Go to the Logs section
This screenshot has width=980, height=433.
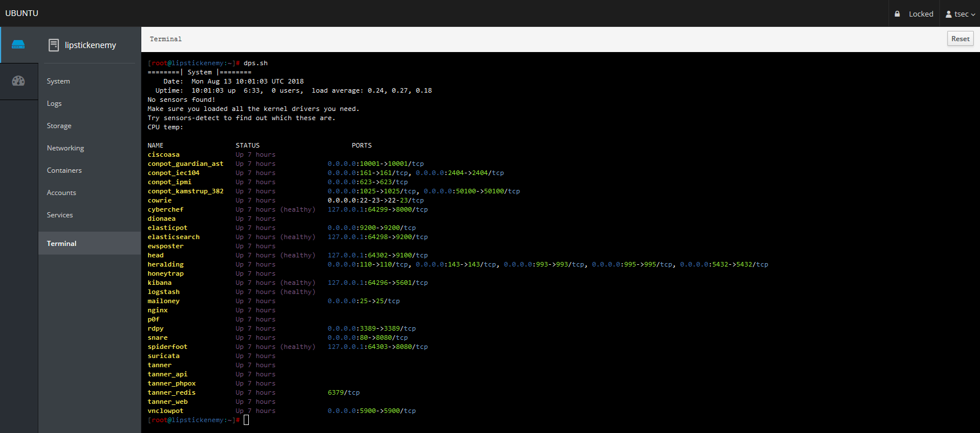pyautogui.click(x=54, y=104)
